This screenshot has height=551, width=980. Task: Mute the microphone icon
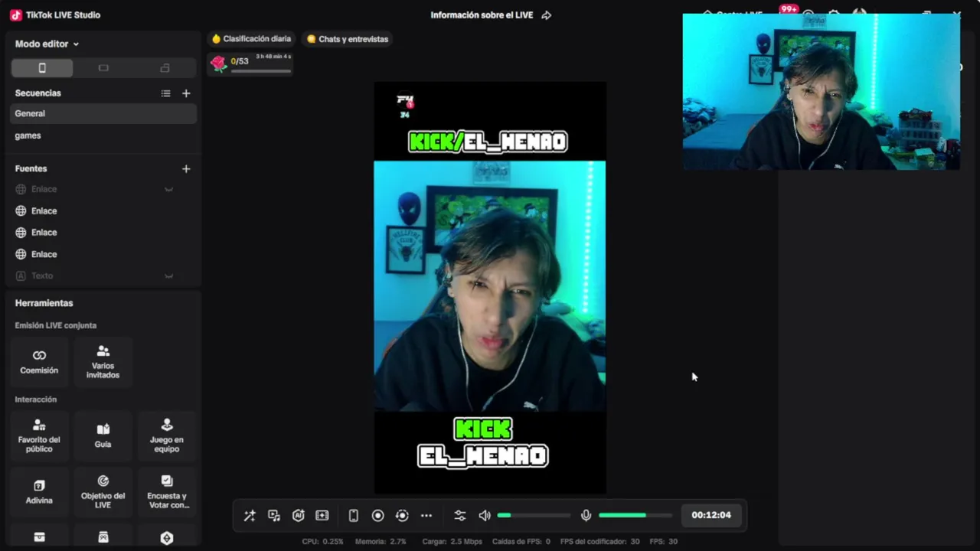tap(586, 516)
